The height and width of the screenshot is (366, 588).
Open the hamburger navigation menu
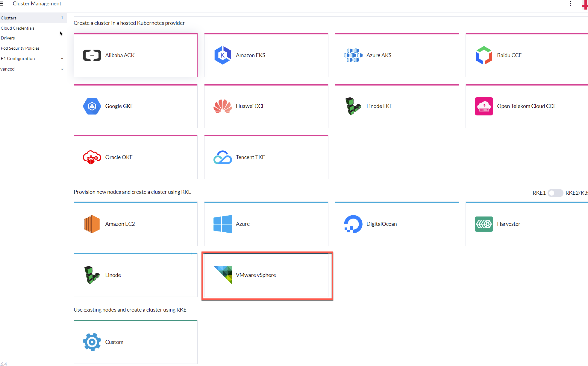pos(2,4)
